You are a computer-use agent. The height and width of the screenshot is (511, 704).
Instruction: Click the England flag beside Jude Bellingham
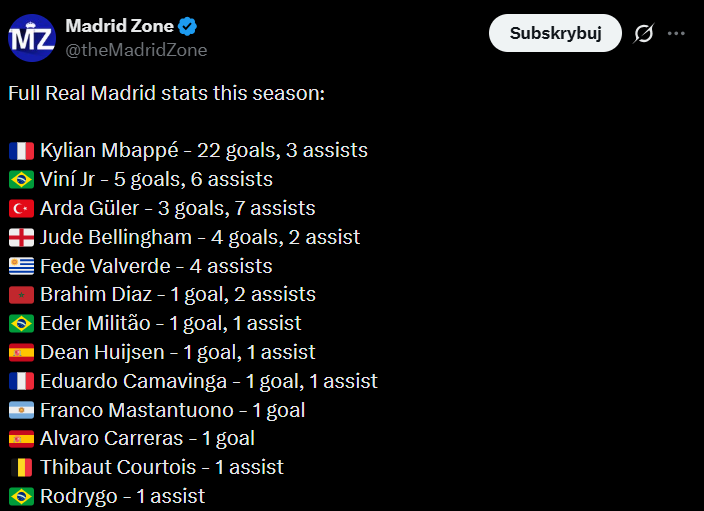point(21,238)
